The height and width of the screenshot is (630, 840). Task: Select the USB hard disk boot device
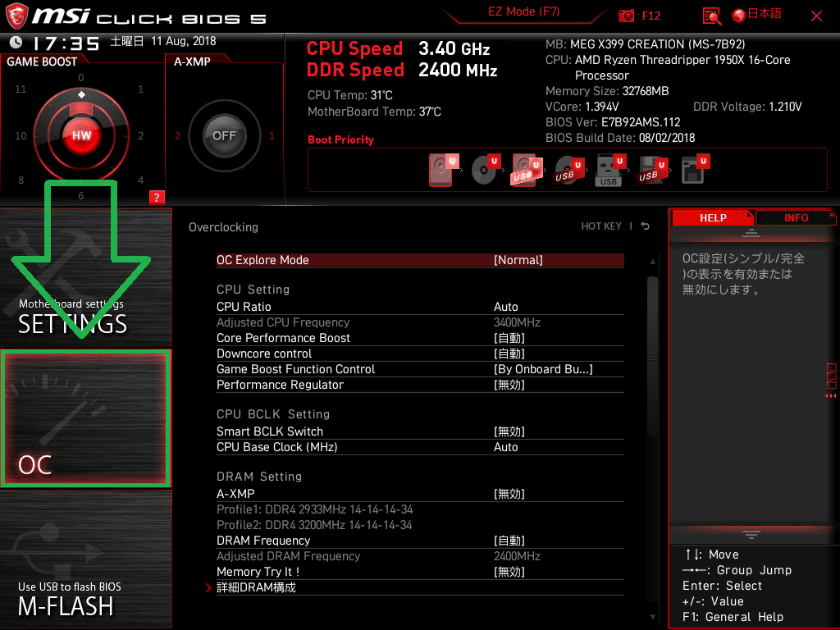[527, 170]
